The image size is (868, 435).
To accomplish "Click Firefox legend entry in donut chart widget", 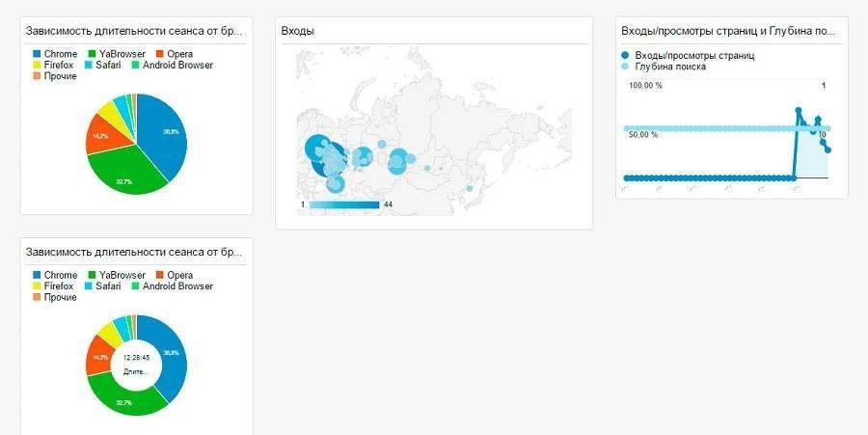I will [x=59, y=286].
